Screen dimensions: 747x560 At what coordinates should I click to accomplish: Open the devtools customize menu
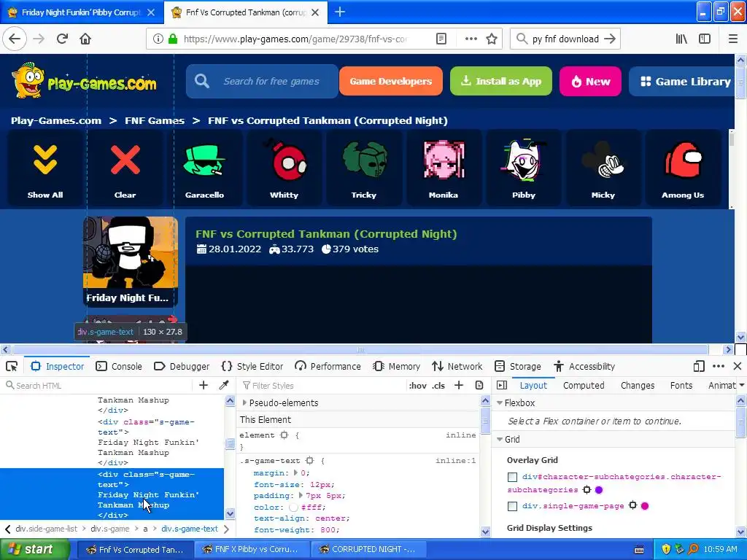[x=719, y=366]
